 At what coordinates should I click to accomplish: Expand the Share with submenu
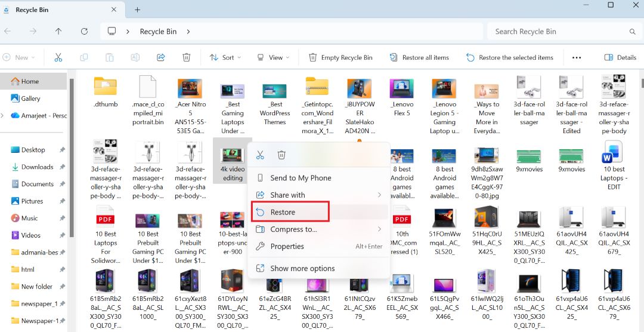(379, 195)
